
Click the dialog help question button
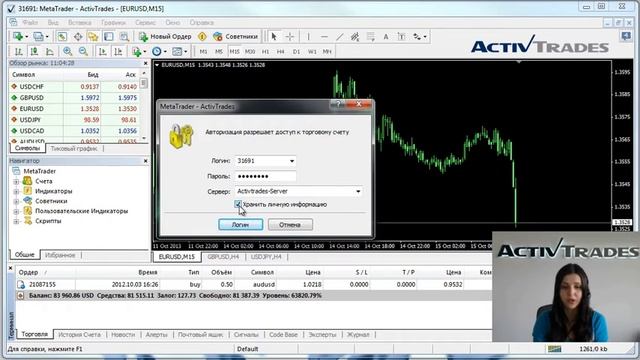pyautogui.click(x=338, y=104)
